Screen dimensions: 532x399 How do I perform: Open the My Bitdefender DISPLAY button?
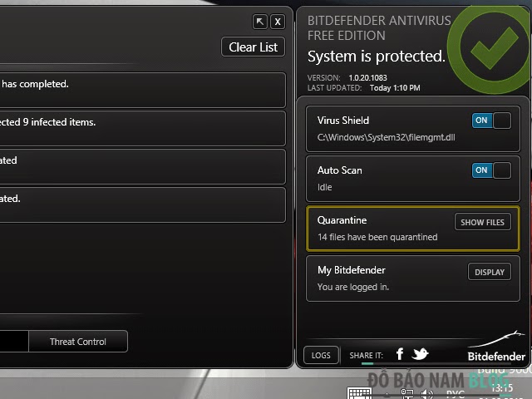click(x=490, y=272)
